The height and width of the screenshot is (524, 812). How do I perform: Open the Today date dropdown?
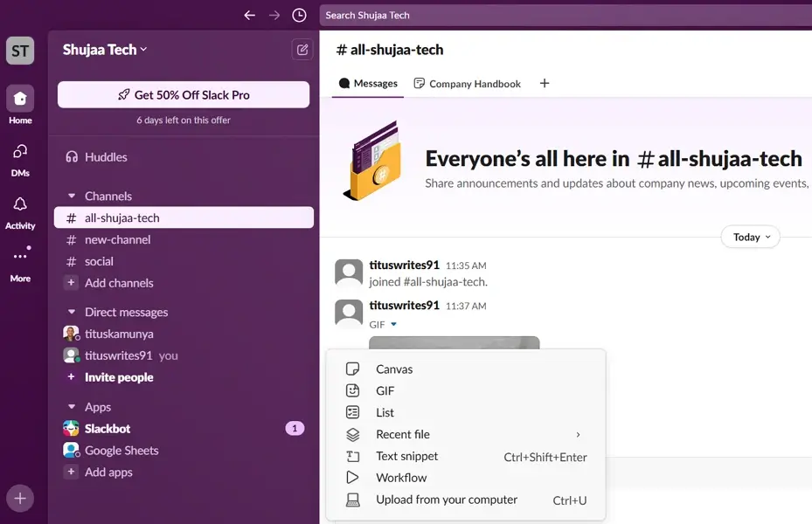tap(750, 237)
